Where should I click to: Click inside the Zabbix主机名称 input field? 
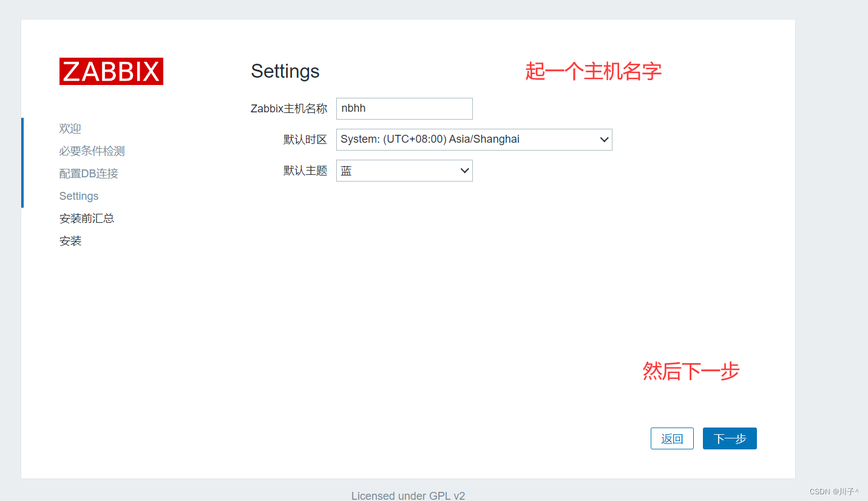pos(404,108)
